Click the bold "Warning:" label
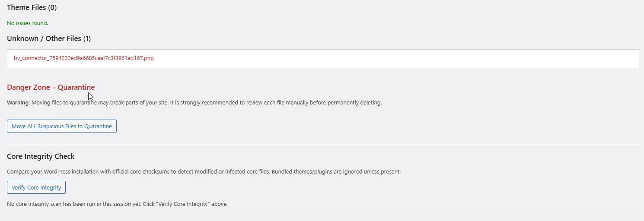This screenshot has width=644, height=221. [x=18, y=103]
